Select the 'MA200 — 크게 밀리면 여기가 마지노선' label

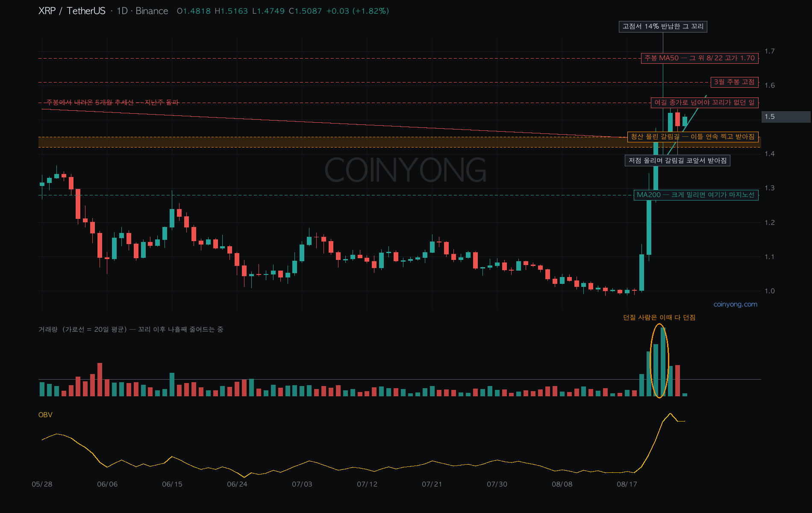pyautogui.click(x=696, y=195)
